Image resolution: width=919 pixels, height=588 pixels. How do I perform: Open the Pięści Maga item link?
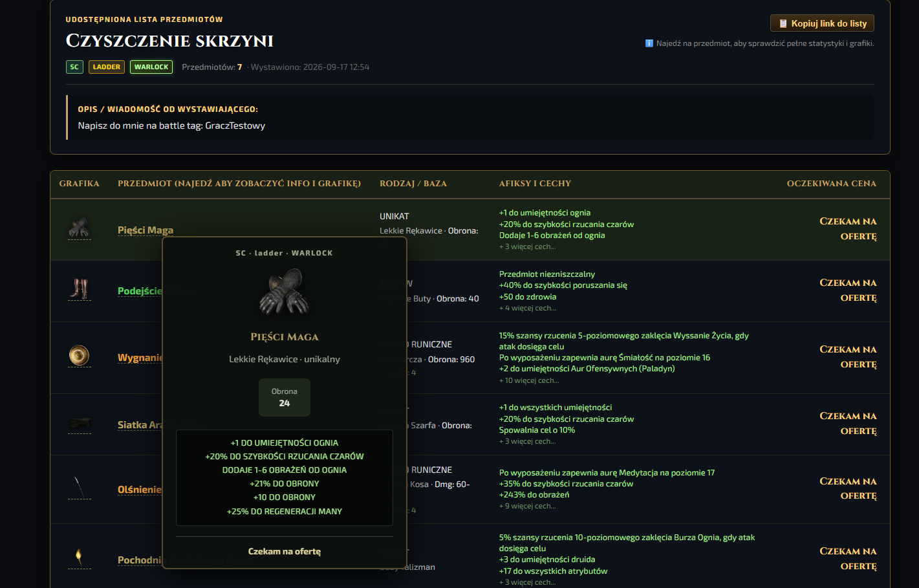[146, 230]
